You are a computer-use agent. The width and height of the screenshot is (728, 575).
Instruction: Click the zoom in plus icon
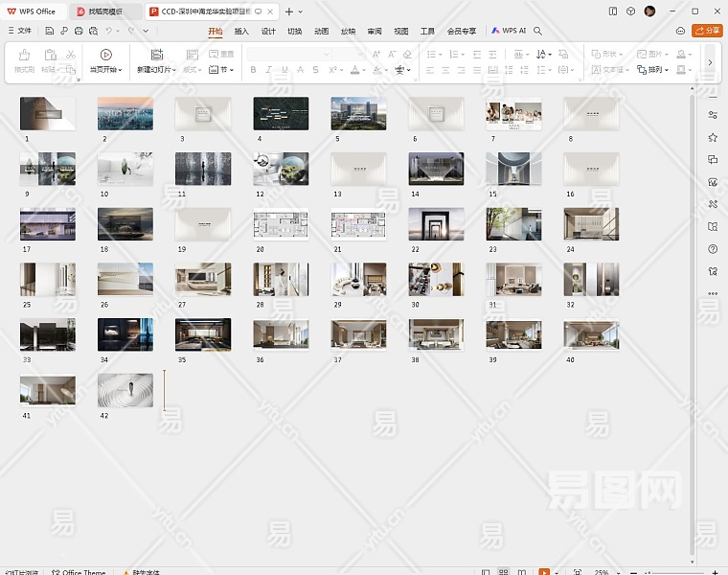coord(717,572)
